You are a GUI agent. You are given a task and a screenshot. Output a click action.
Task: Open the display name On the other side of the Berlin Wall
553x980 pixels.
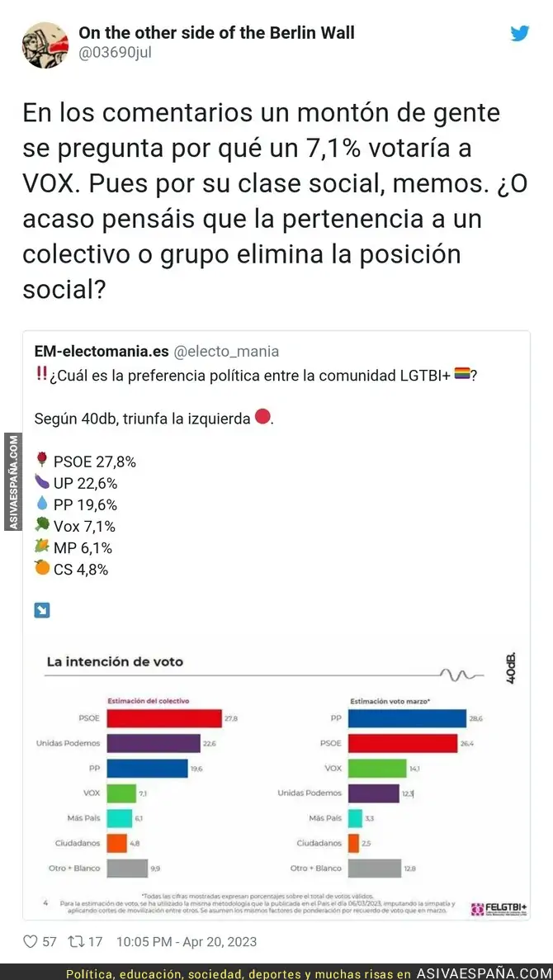[x=216, y=33]
